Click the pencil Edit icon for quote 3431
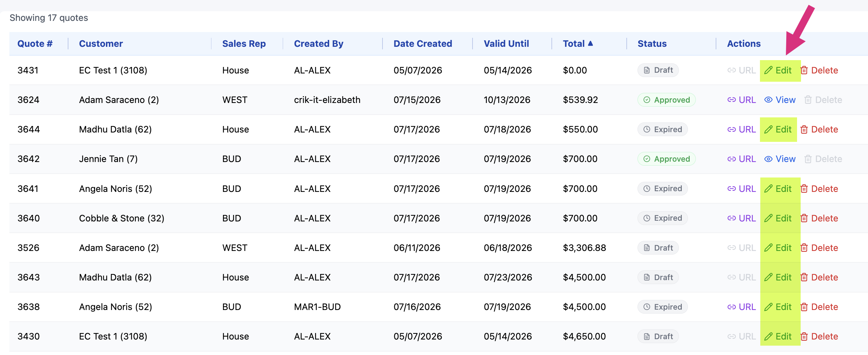This screenshot has height=355, width=868. click(768, 70)
